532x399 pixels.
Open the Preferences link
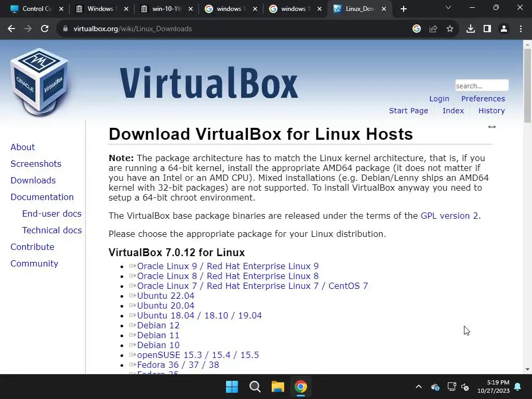pos(483,99)
